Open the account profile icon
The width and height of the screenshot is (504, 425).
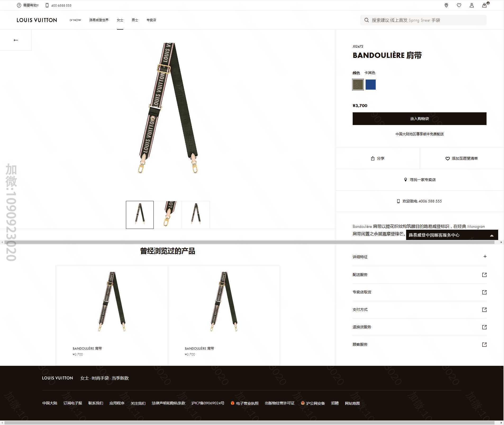click(x=472, y=5)
